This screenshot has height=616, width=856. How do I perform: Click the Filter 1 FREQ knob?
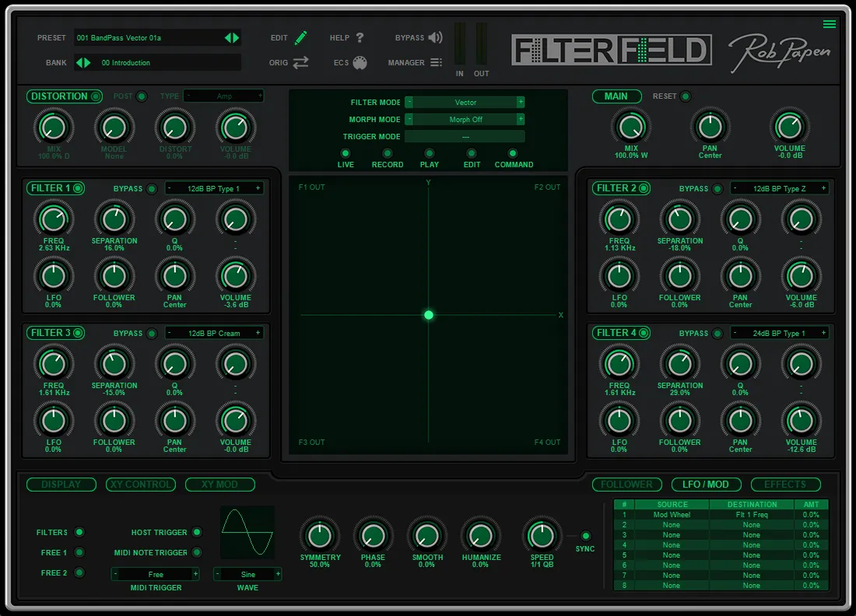click(54, 219)
